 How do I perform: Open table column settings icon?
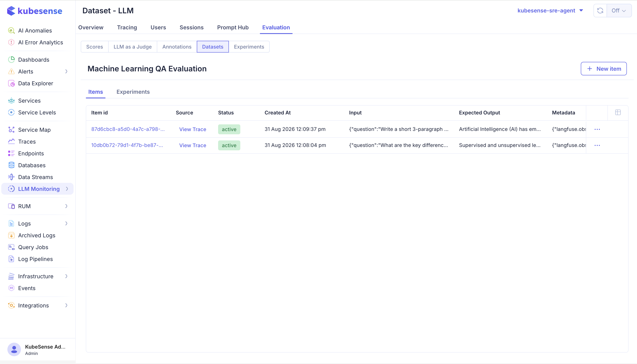[x=618, y=113]
